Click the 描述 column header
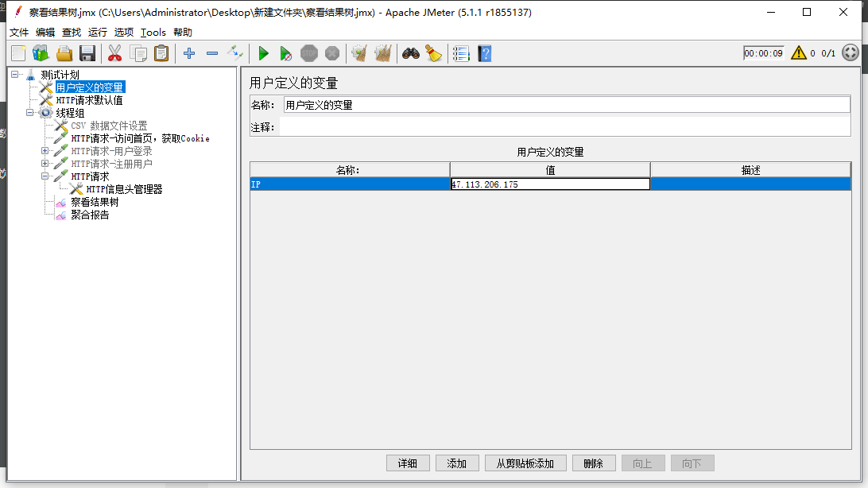The height and width of the screenshot is (488, 868). point(750,170)
